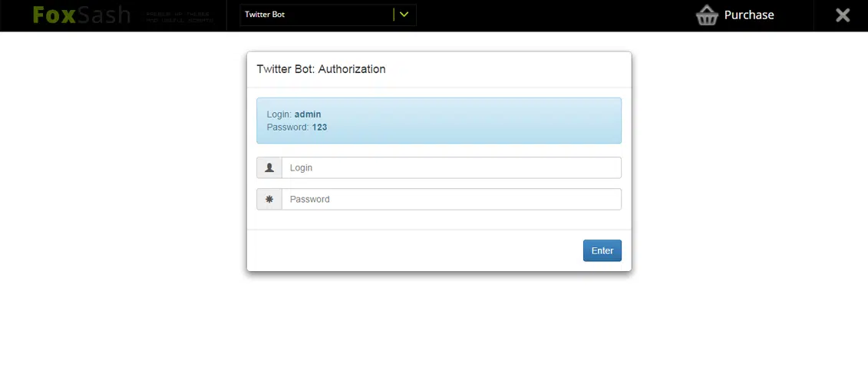Click the 'Login:' label in info box
This screenshot has width=868, height=384.
tap(279, 114)
